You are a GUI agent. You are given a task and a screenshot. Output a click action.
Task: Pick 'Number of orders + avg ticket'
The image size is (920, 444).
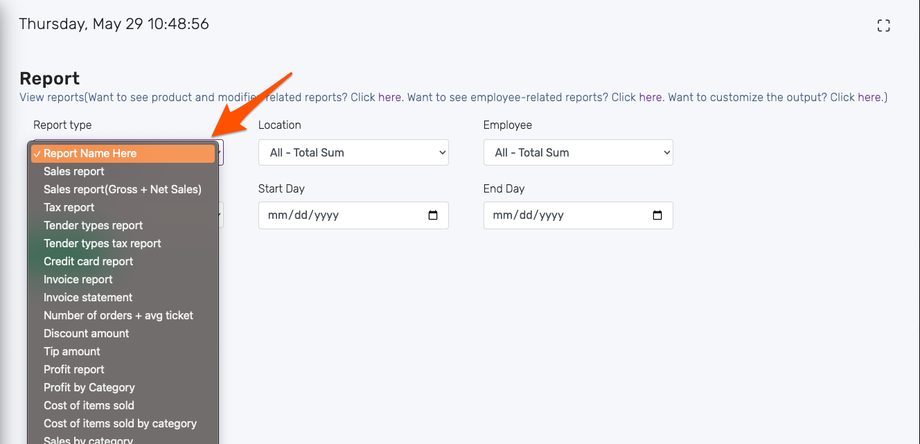(118, 316)
